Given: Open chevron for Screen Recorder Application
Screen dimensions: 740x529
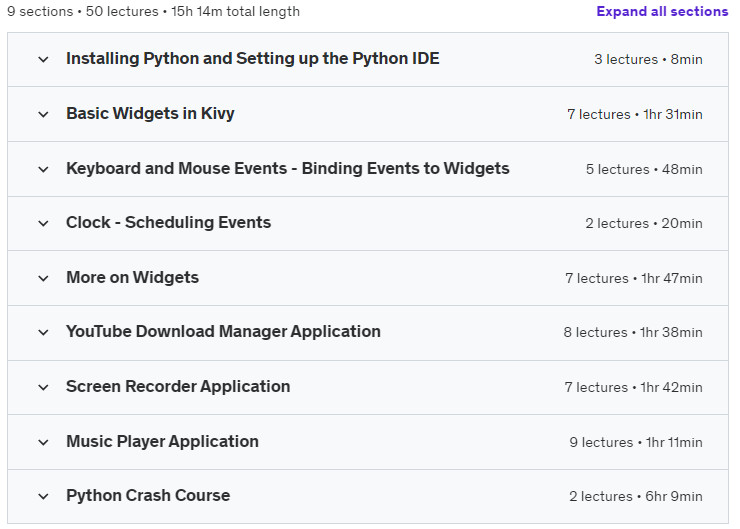Looking at the screenshot, I should [43, 387].
